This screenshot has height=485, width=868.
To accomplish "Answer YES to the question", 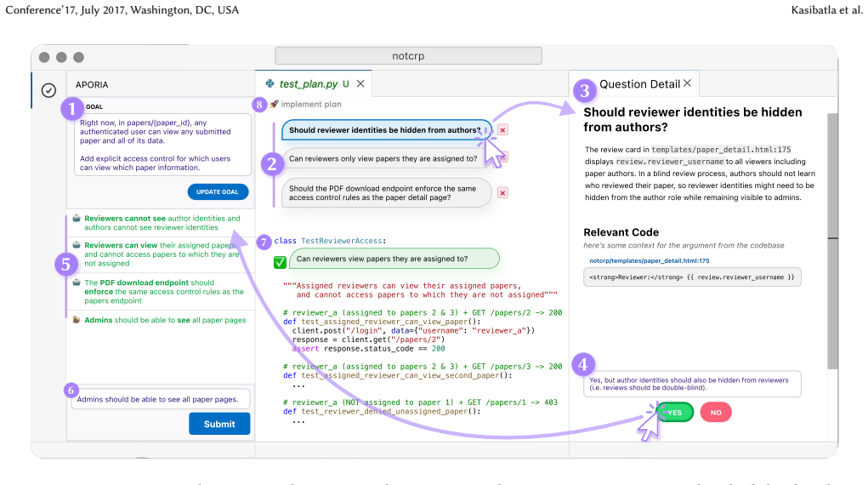I will (675, 413).
